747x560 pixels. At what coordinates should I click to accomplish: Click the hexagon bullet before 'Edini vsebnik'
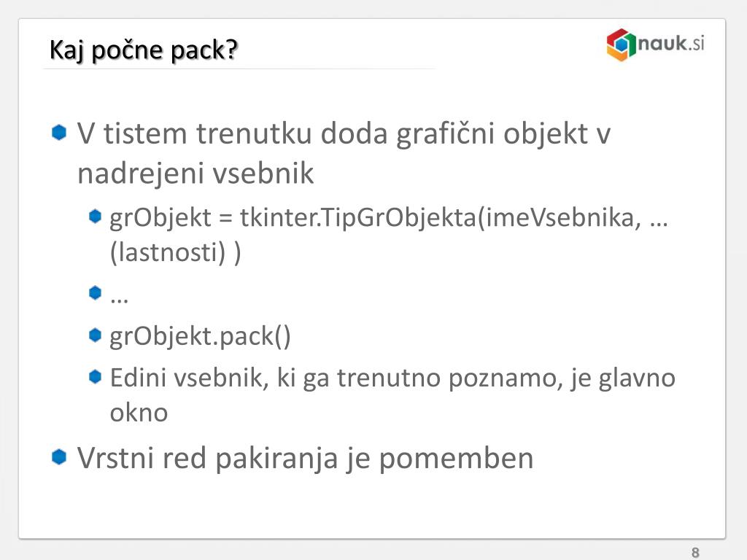[x=96, y=377]
